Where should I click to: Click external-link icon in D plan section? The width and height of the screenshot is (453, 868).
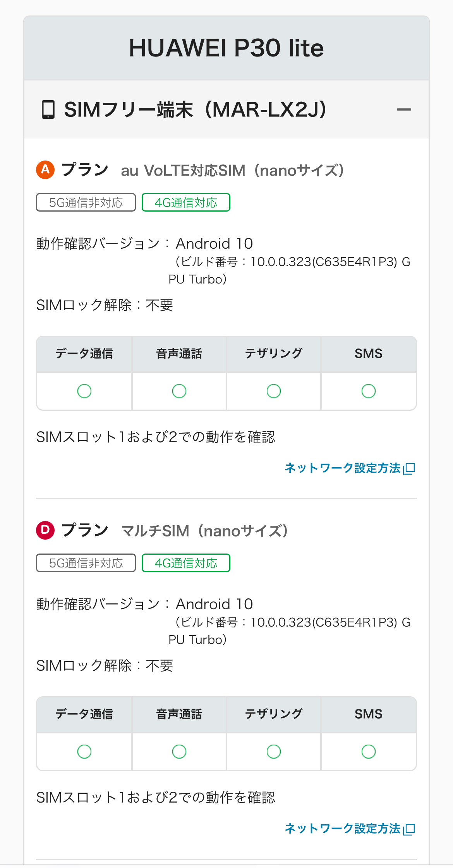click(409, 829)
